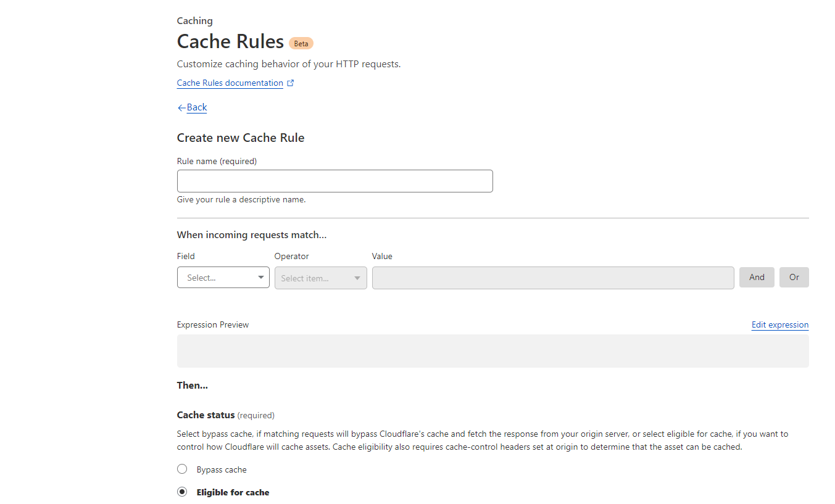Open the Field selector dropdown
Screen dimensions: 835x504
[223, 277]
